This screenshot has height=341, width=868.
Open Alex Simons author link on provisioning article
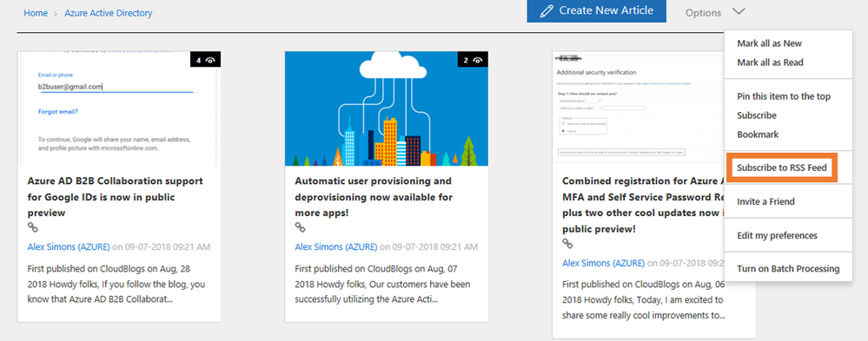(336, 247)
